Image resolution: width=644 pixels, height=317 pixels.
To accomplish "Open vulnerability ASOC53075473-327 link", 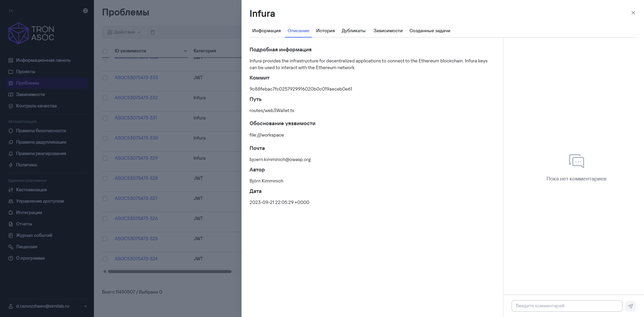I will [136, 198].
